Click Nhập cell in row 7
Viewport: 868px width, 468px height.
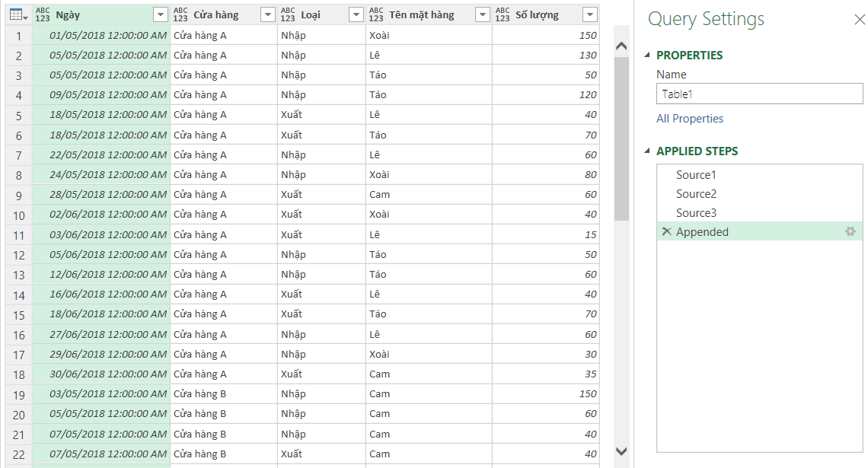[321, 155]
